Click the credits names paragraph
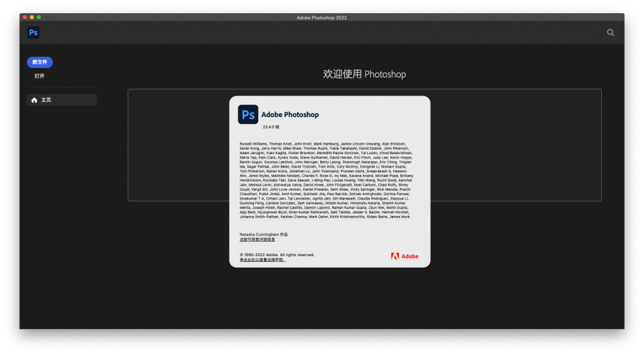 point(326,181)
